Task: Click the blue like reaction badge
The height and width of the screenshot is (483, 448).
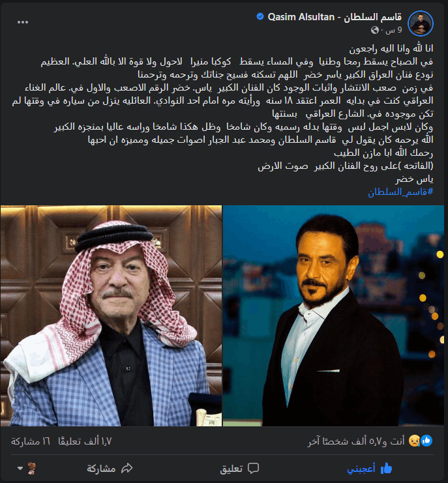Action: click(426, 441)
